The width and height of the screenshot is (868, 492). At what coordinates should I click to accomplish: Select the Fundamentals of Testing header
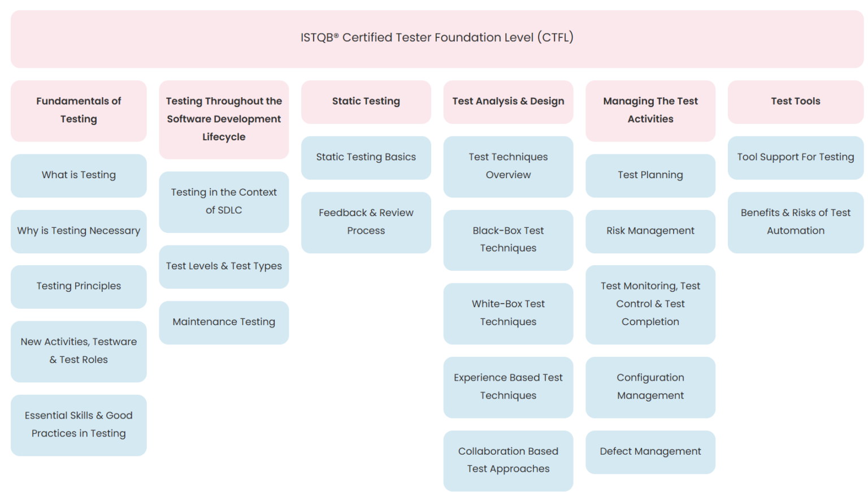click(79, 110)
